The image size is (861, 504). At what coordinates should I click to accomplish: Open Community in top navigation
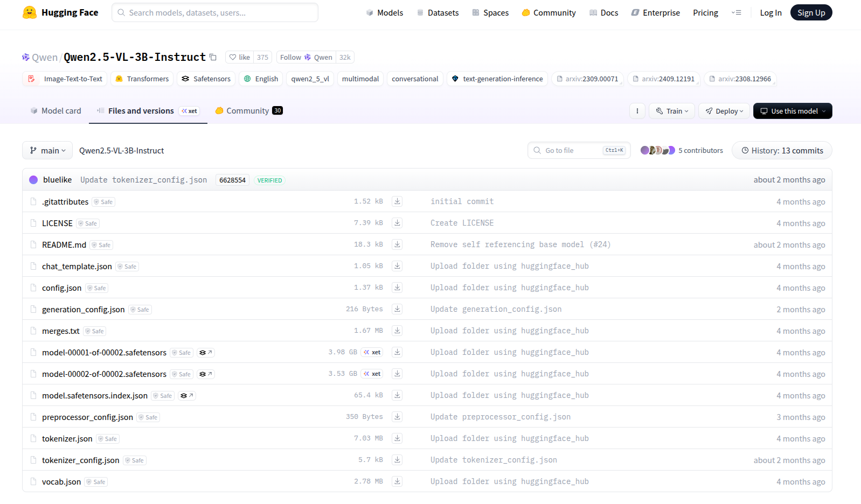[549, 12]
